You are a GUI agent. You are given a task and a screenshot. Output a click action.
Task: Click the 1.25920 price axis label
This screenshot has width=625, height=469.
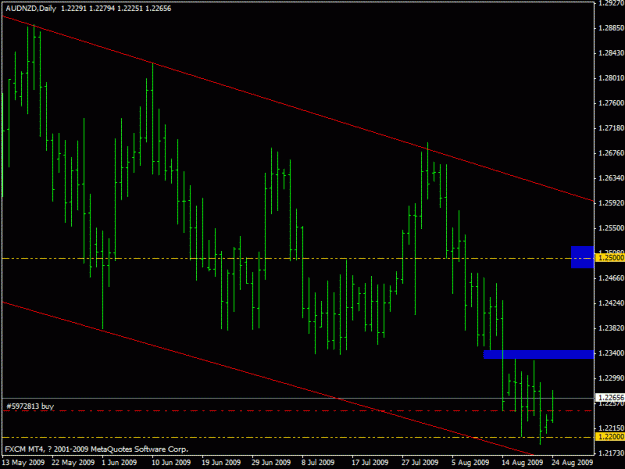(x=611, y=203)
